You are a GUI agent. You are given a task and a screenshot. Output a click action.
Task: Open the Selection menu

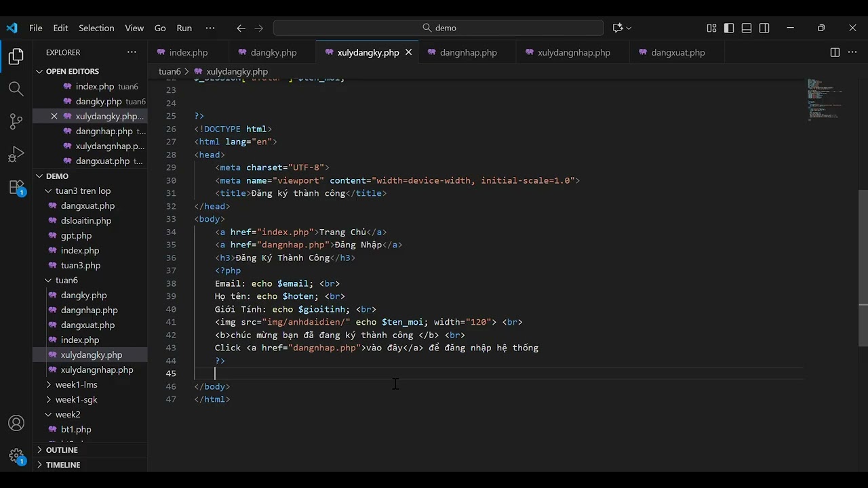point(96,28)
